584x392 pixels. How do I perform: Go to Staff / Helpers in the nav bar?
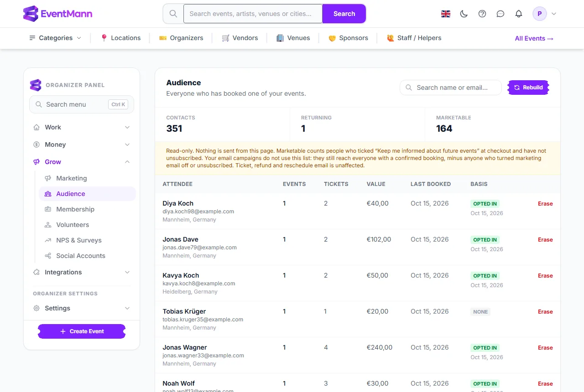tap(414, 38)
